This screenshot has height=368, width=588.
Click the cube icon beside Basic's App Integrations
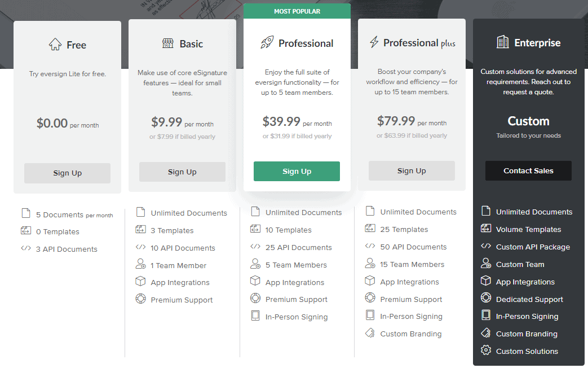[x=142, y=282]
